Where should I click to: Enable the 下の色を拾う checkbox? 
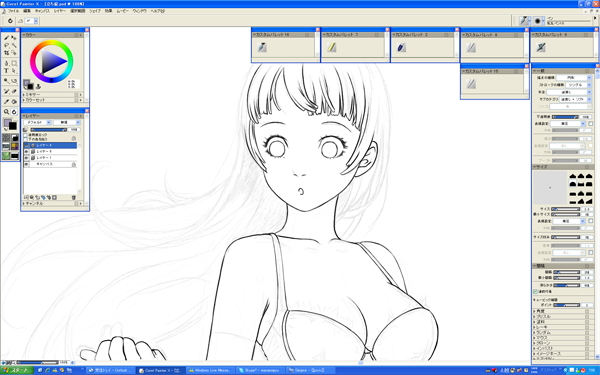[26, 139]
